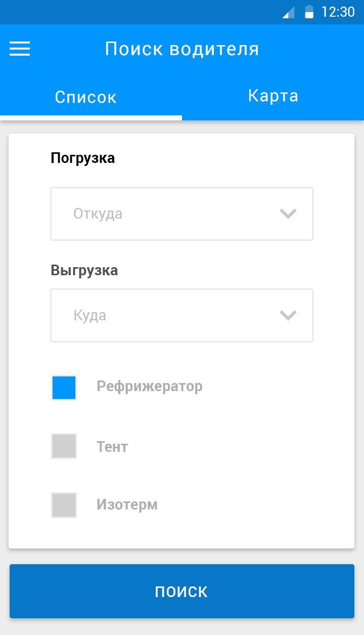Click the battery indicator icon

tap(310, 13)
